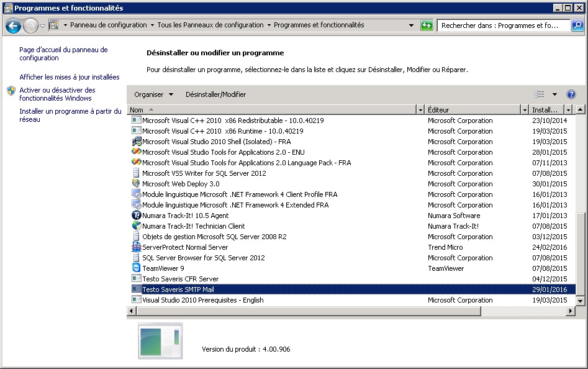This screenshot has width=588, height=369.
Task: Click the green refresh icon in address bar
Action: (x=427, y=25)
